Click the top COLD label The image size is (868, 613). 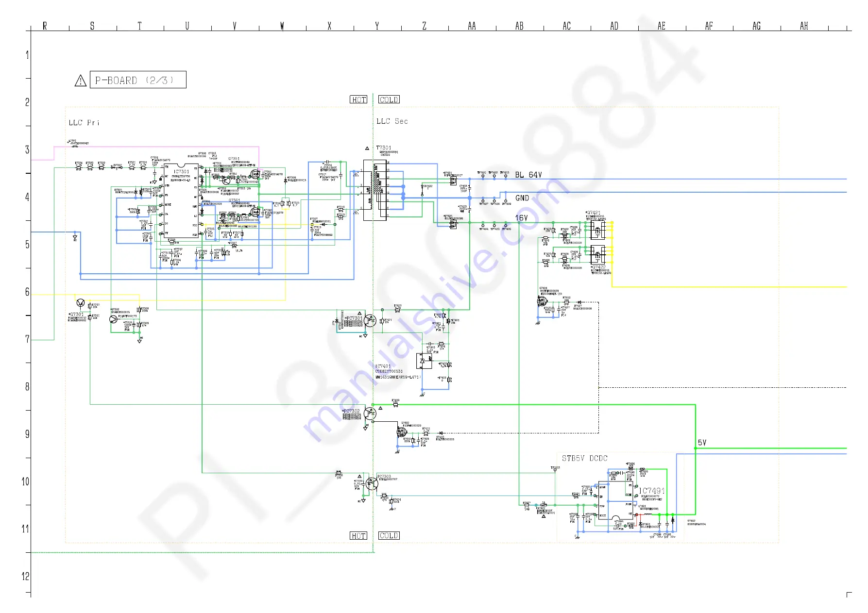389,99
